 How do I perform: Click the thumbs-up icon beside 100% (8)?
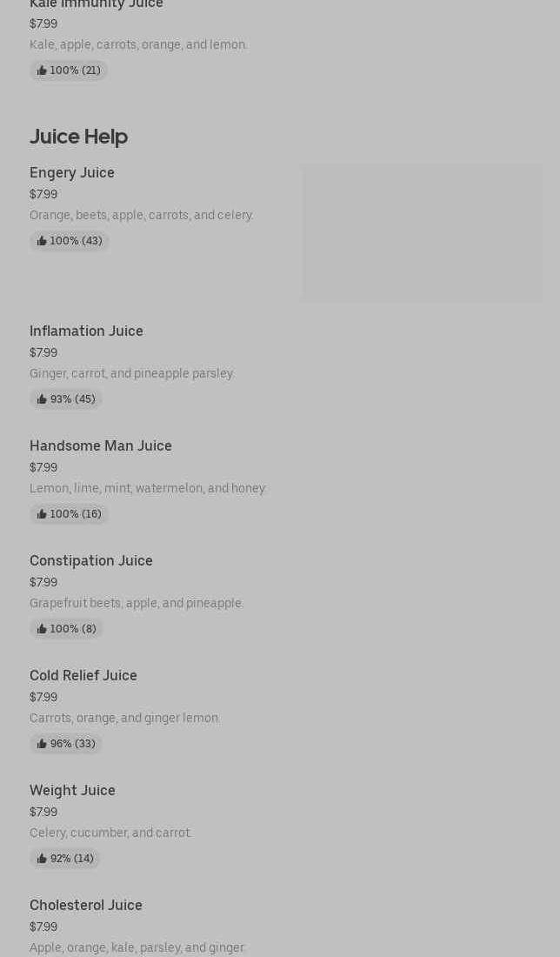coord(42,629)
